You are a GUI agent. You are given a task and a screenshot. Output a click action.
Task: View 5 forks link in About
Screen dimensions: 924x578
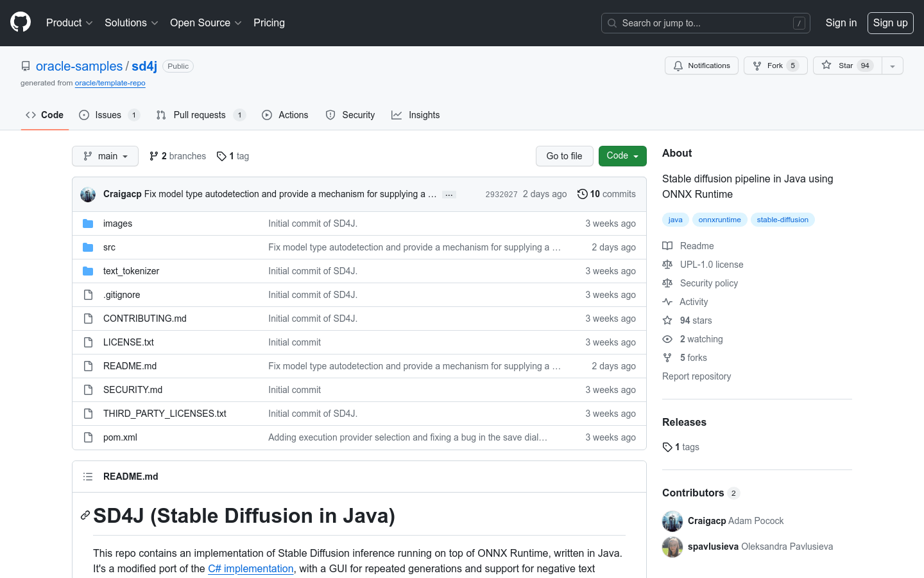(685, 358)
